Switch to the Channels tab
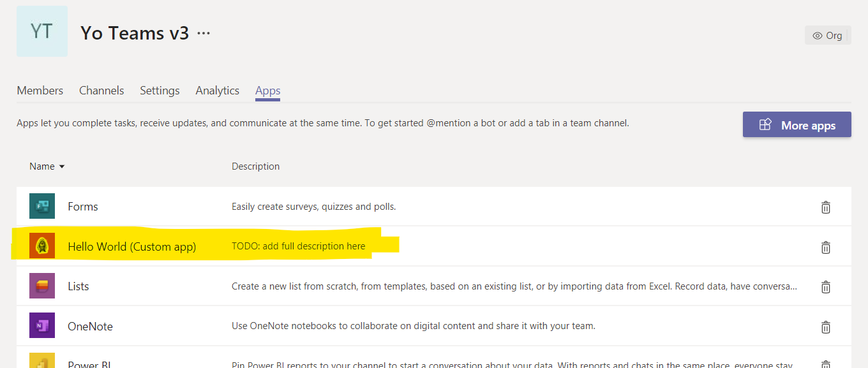The height and width of the screenshot is (368, 868). [x=101, y=91]
